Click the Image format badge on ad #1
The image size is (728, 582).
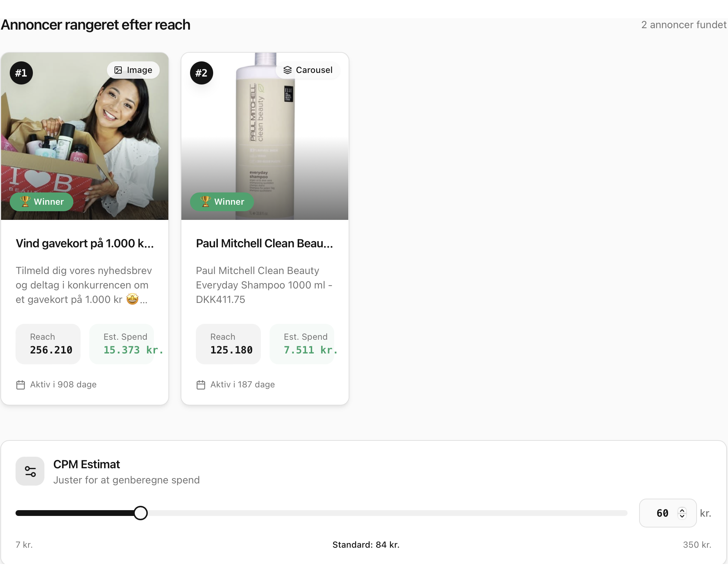coord(133,70)
